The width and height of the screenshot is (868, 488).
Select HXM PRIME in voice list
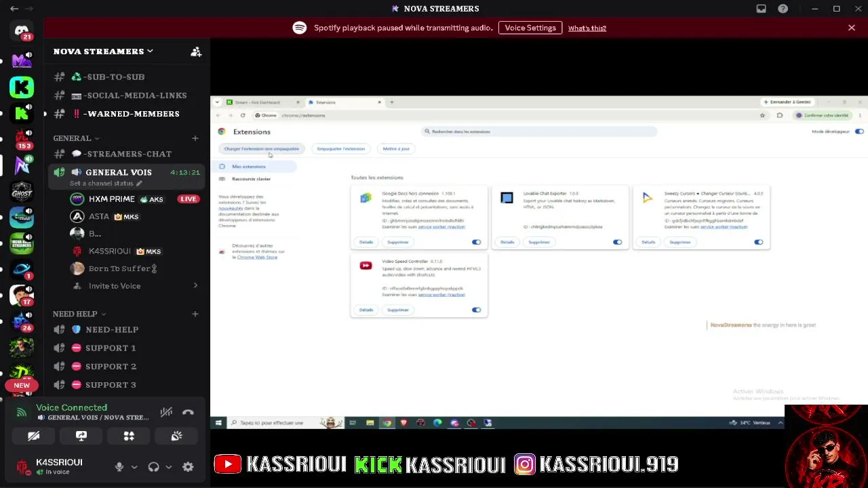coord(134,199)
